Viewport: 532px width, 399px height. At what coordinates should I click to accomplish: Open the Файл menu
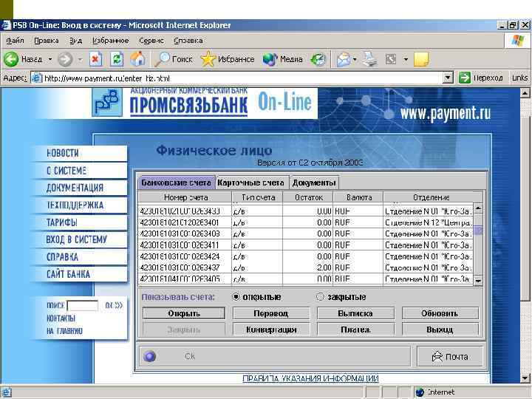[x=15, y=41]
